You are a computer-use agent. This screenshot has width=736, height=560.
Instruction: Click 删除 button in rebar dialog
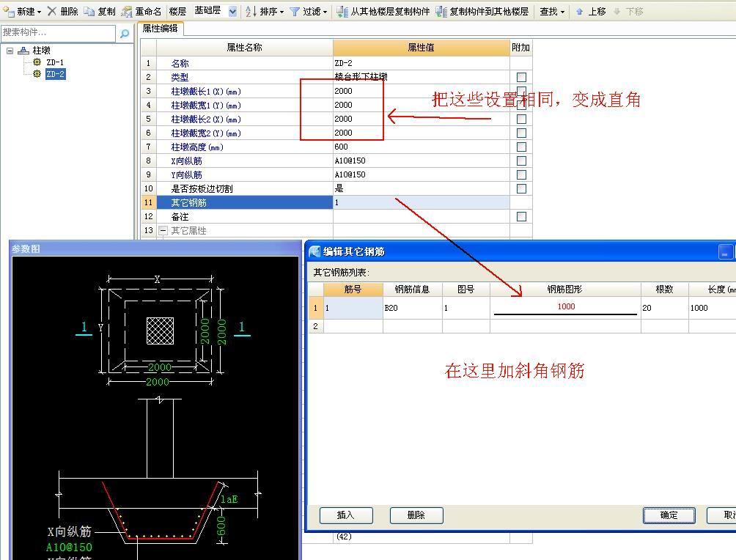(416, 515)
